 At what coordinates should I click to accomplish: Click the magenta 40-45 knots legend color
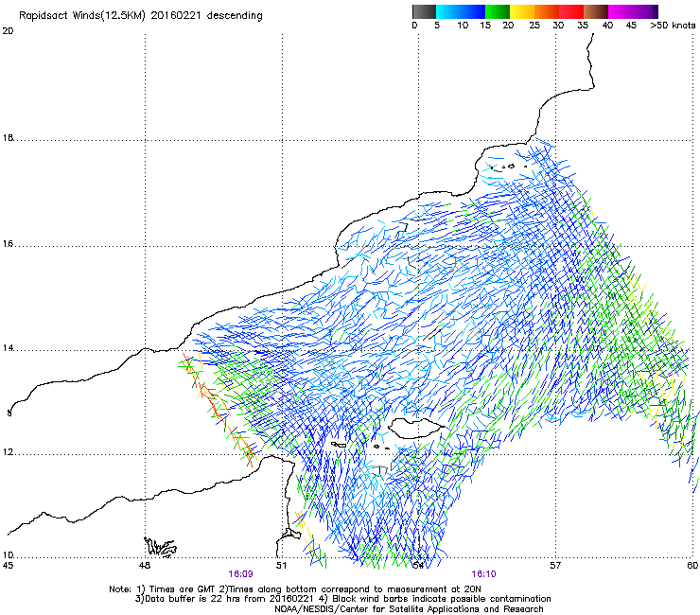(x=621, y=11)
